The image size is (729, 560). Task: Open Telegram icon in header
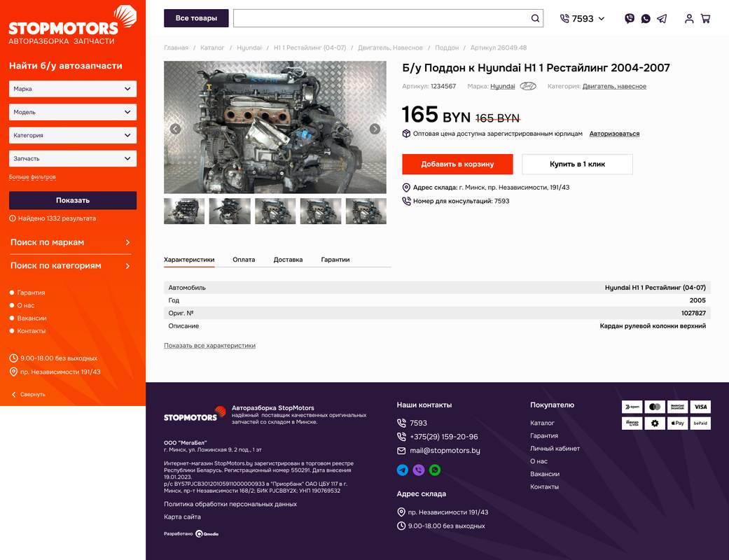[662, 19]
